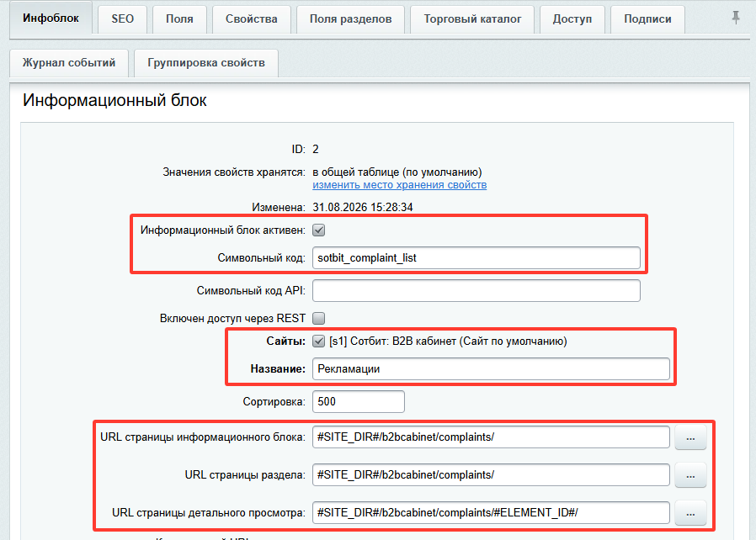
Task: Click the Информационный блок heading
Action: click(114, 100)
